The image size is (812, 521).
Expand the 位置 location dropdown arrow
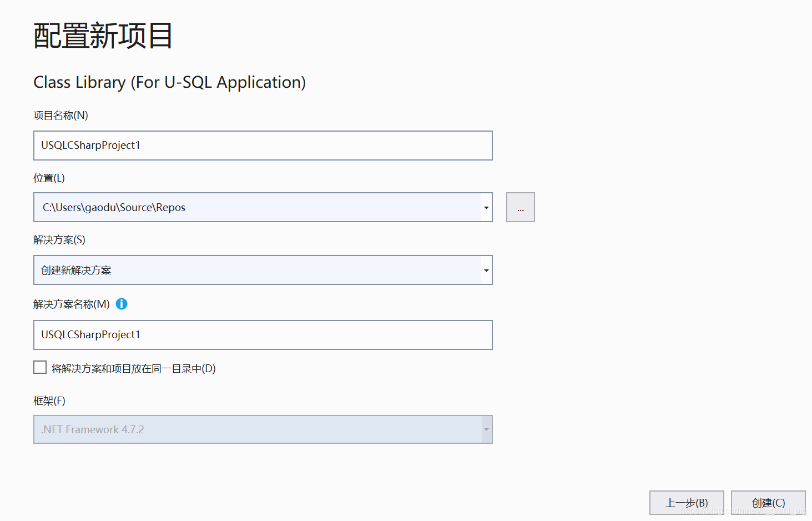click(x=486, y=208)
